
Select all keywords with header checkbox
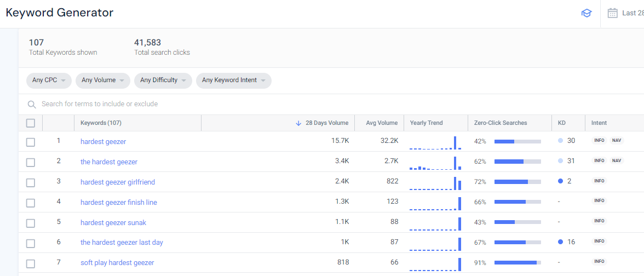click(x=31, y=123)
